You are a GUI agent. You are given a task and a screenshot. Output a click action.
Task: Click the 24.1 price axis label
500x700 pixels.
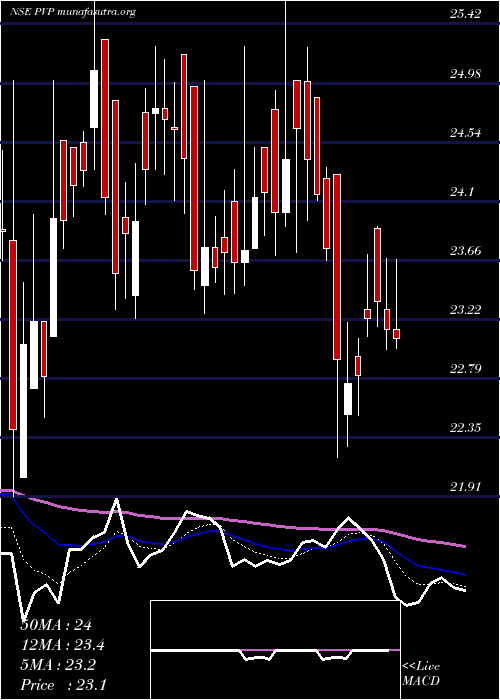click(x=462, y=192)
